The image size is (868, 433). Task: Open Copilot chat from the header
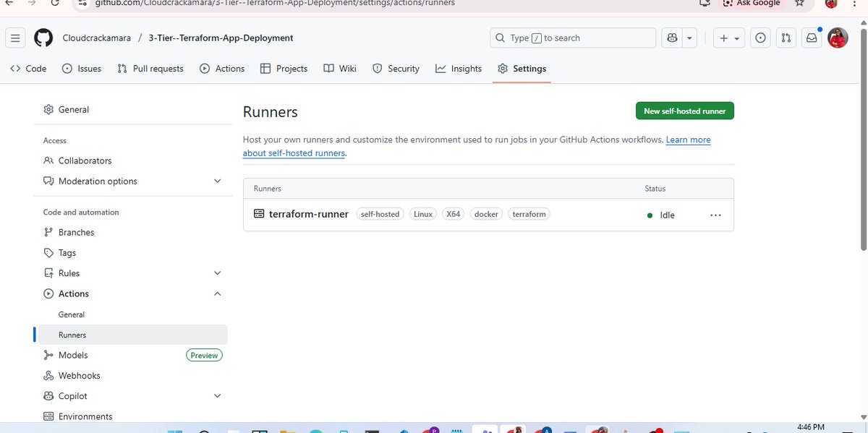(x=672, y=38)
